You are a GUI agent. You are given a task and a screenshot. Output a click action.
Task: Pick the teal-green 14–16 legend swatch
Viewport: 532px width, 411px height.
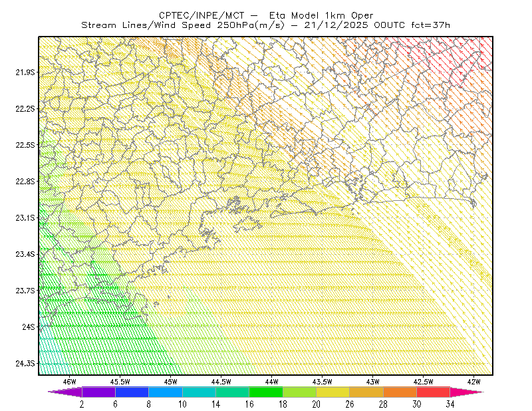point(232,392)
